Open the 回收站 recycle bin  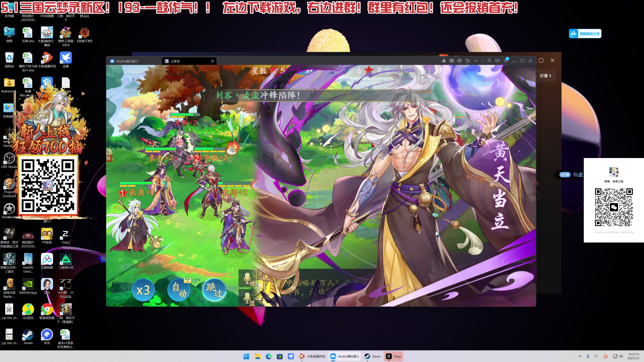pos(9,60)
